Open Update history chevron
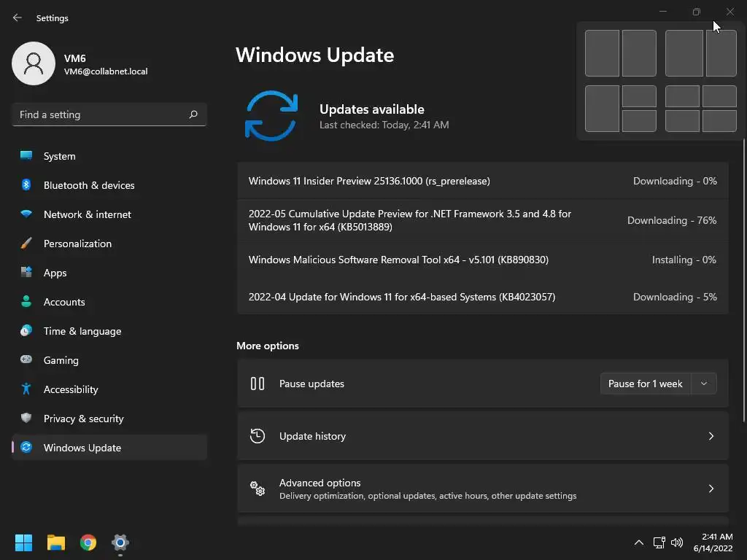Screen dimensions: 747x560 pyautogui.click(x=711, y=436)
